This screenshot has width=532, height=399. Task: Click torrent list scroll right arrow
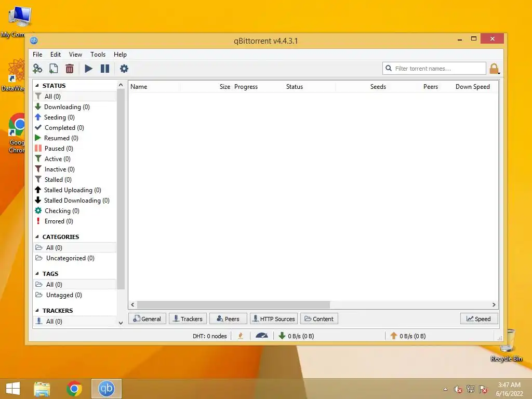click(494, 304)
